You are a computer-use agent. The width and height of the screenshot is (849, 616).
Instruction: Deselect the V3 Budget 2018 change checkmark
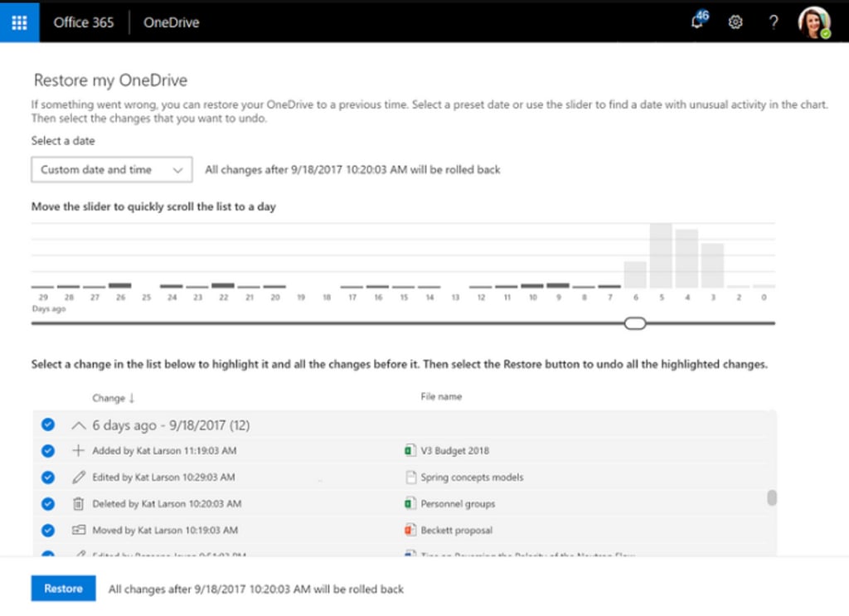click(x=47, y=451)
